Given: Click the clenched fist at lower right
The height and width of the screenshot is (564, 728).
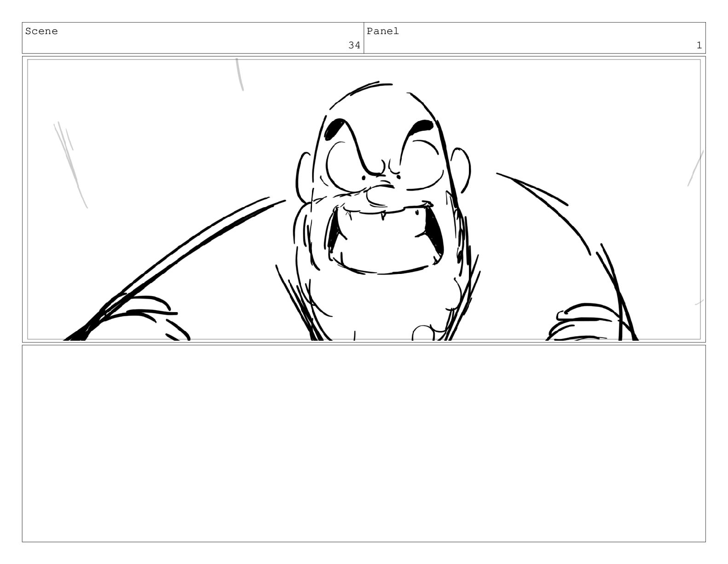Looking at the screenshot, I should pos(584,322).
